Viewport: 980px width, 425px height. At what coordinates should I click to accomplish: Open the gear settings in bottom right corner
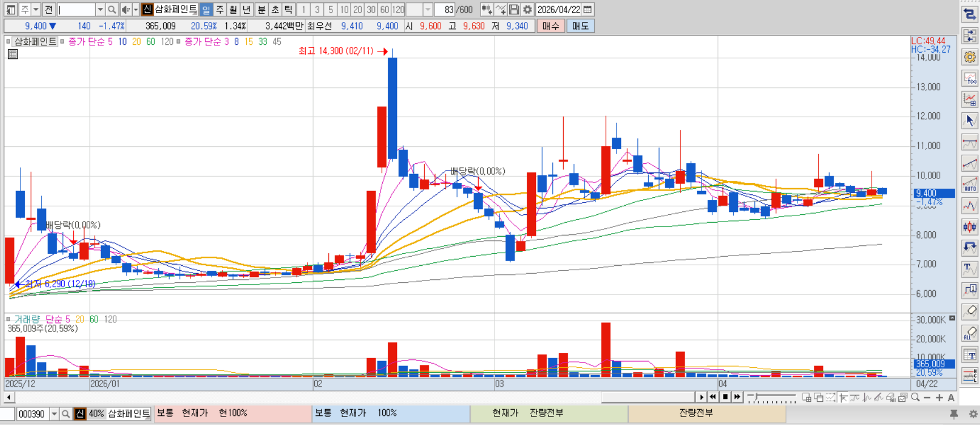click(973, 414)
